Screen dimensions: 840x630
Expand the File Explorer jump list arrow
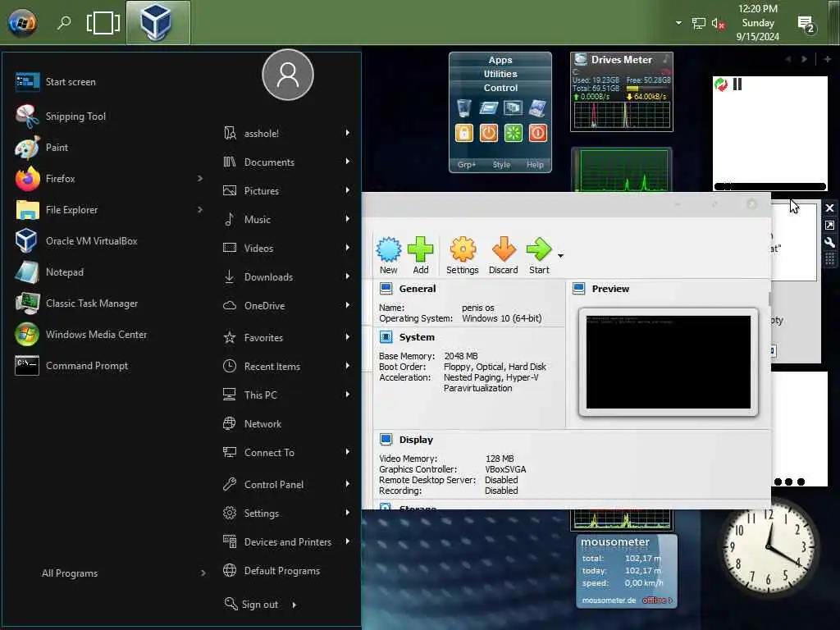point(200,209)
